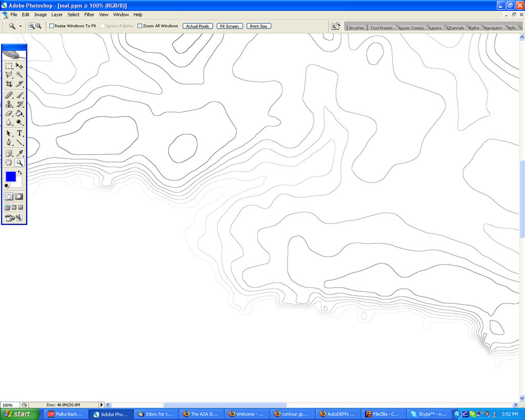
Task: Select the History Brush tool
Action: pos(19,104)
